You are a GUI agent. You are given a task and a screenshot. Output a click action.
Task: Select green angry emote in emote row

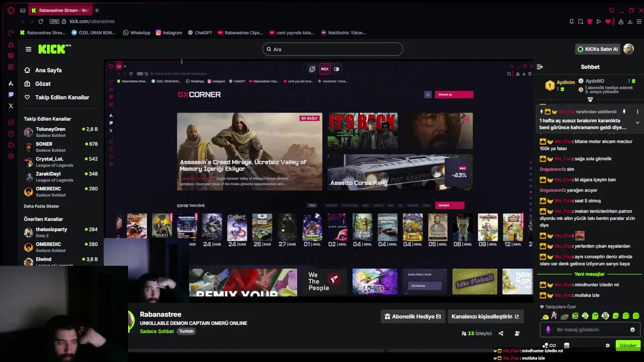coord(575,316)
